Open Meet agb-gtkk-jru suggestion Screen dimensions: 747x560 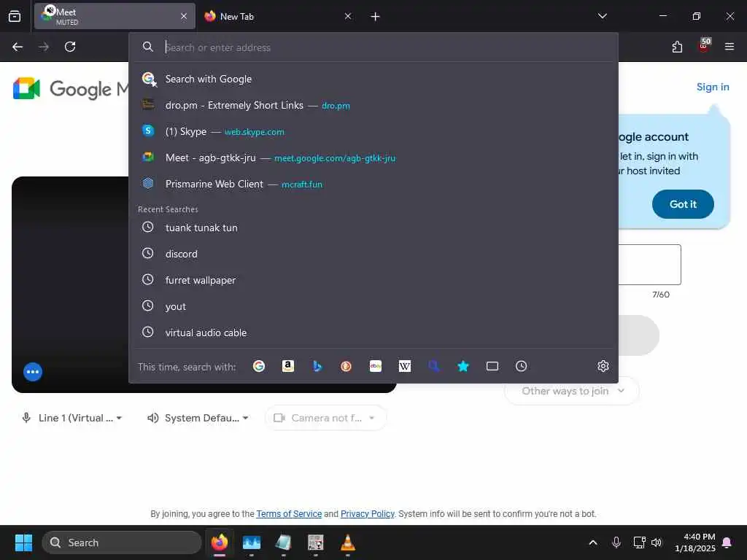(x=373, y=157)
